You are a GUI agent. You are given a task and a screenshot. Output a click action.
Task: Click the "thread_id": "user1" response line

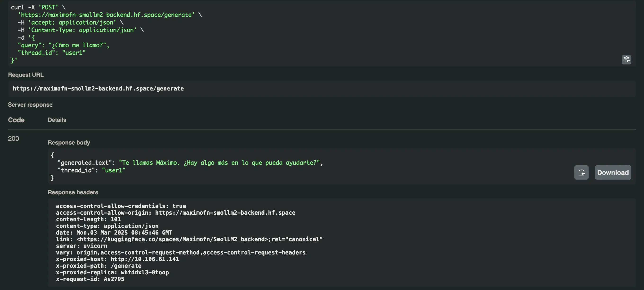(x=91, y=170)
